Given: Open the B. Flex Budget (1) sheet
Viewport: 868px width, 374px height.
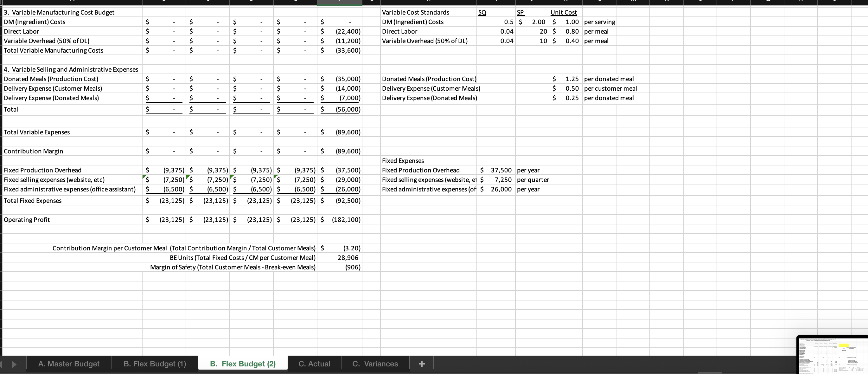Looking at the screenshot, I should 154,364.
